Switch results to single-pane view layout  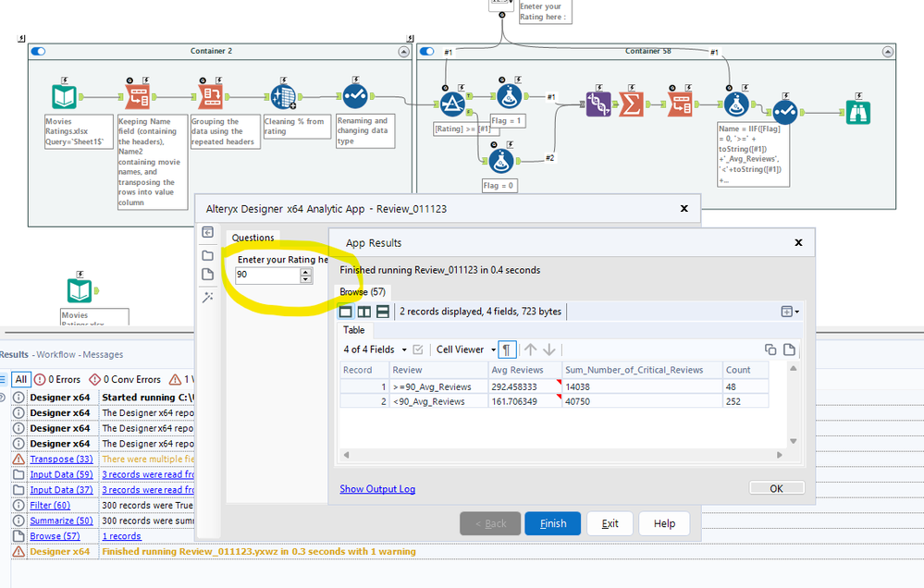346,312
